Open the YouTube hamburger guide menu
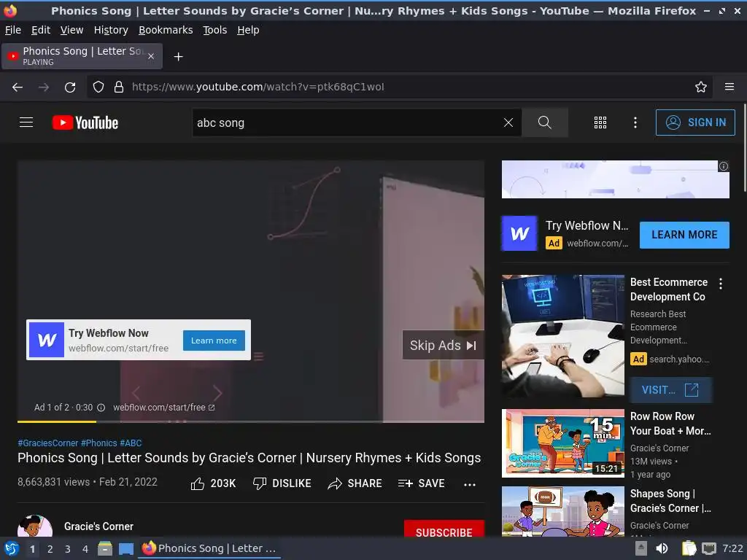Screen dimensions: 747x560 click(x=26, y=122)
